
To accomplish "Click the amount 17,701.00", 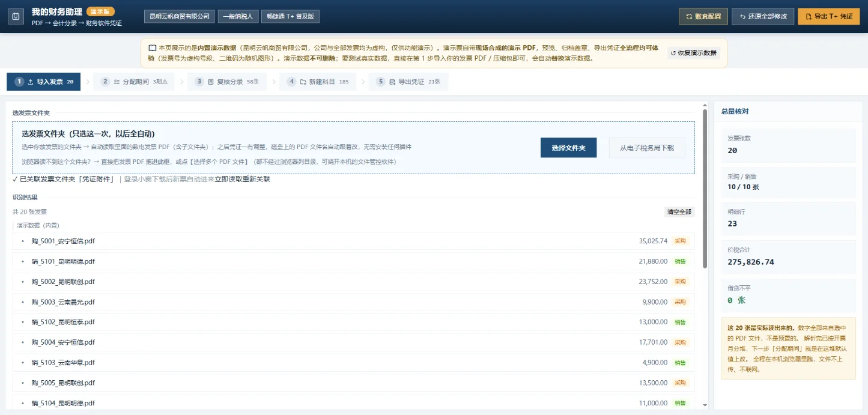I will click(x=653, y=342).
